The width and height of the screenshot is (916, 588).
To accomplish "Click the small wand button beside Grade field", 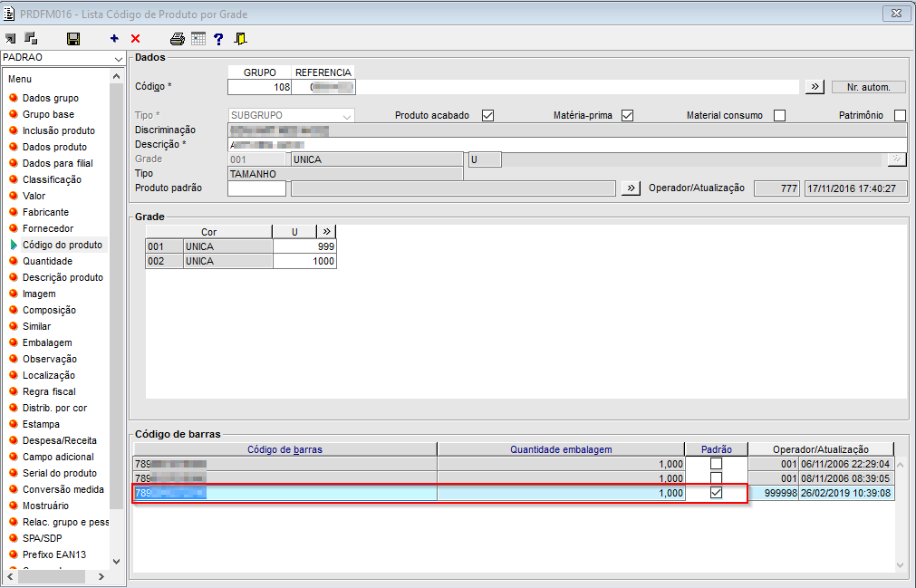I will click(x=897, y=159).
